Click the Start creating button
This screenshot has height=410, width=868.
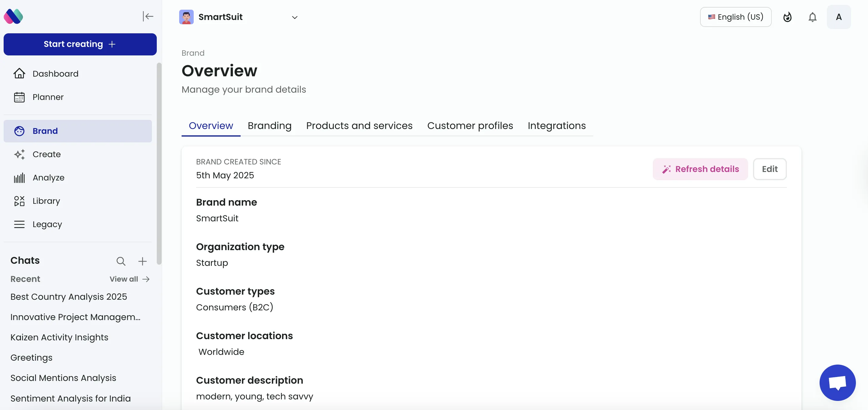coord(80,44)
